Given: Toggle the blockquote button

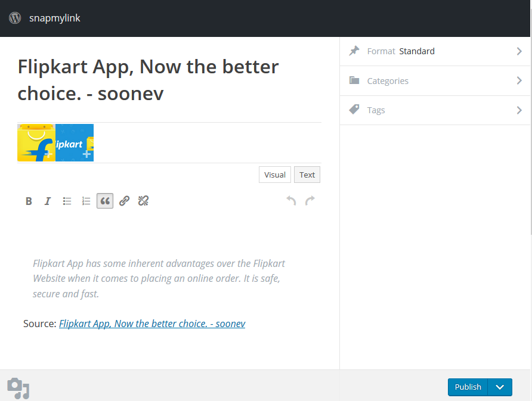Looking at the screenshot, I should coord(105,201).
